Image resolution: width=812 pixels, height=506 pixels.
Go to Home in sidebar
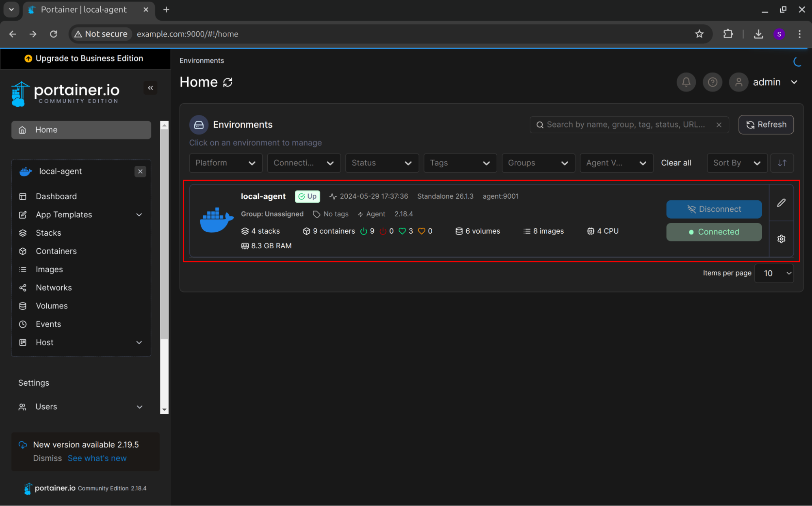click(81, 130)
